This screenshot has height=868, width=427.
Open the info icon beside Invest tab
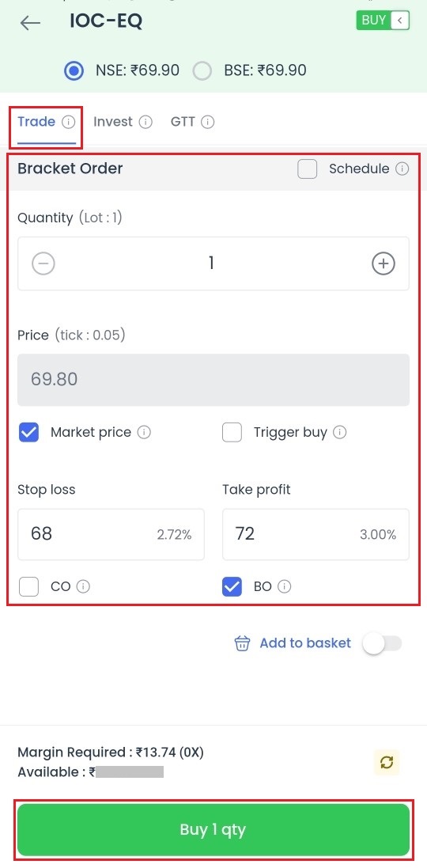pyautogui.click(x=145, y=122)
